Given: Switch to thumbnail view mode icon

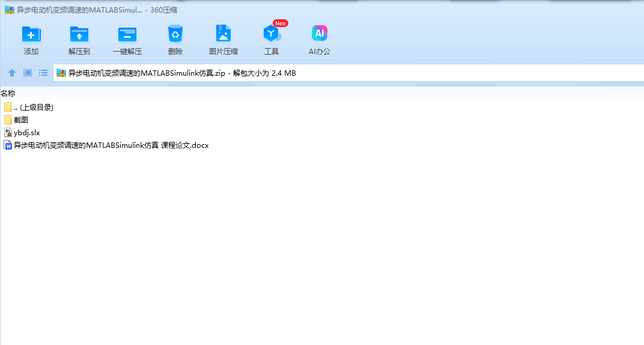Looking at the screenshot, I should click(x=28, y=73).
